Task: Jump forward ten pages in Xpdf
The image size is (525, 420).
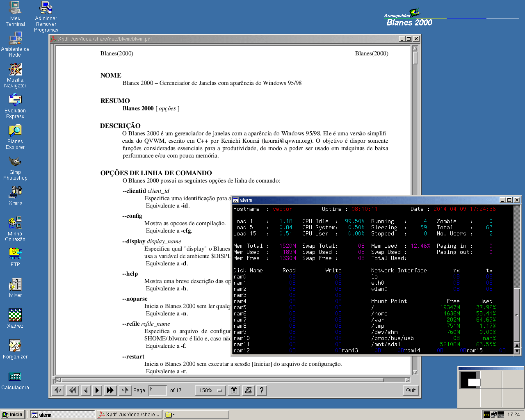Action: click(x=110, y=390)
